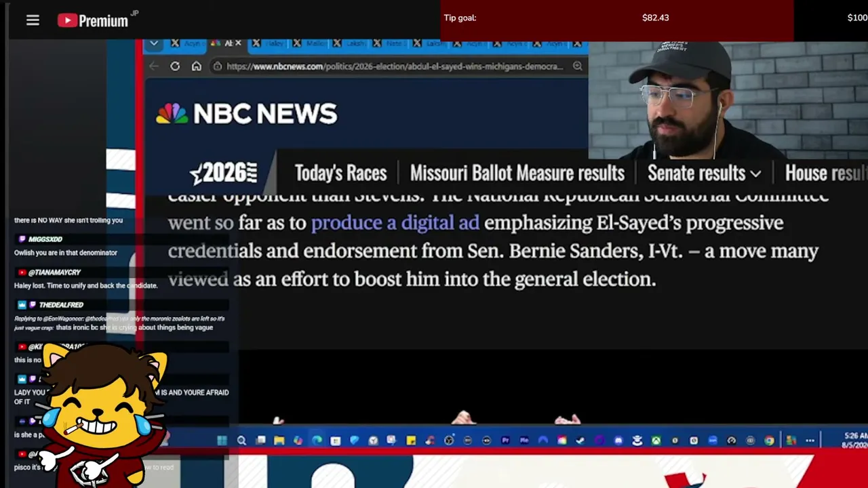Open the YouTube hamburger guide menu
The image size is (868, 488).
tap(33, 20)
